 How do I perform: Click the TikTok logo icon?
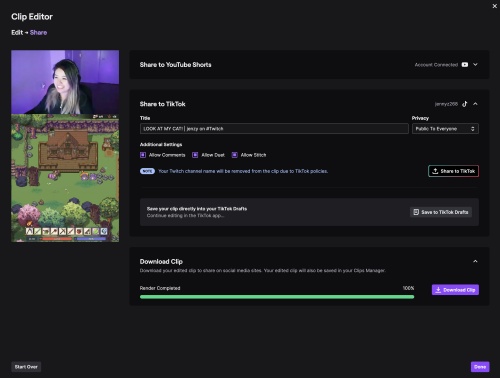coord(465,104)
